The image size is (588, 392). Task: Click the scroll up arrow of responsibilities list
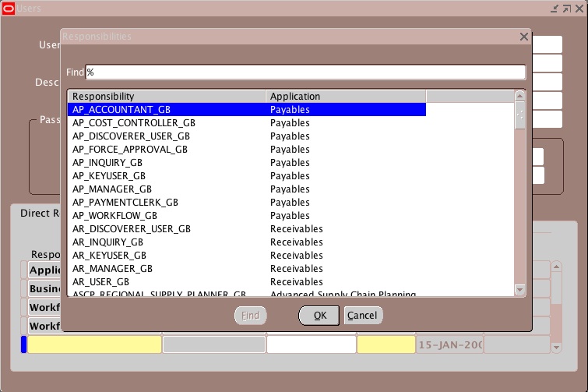[519, 96]
